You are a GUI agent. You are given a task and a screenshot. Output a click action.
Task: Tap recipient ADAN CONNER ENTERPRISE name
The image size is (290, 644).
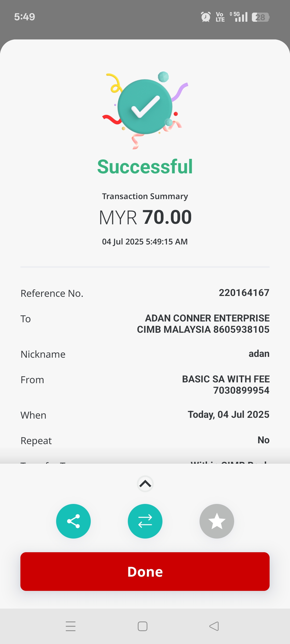(207, 318)
